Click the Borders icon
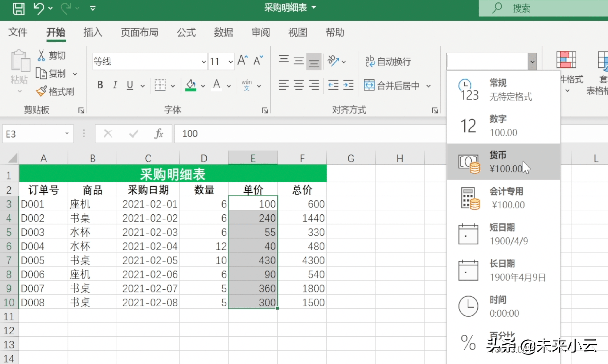Viewport: 608px width, 364px height. tap(160, 85)
